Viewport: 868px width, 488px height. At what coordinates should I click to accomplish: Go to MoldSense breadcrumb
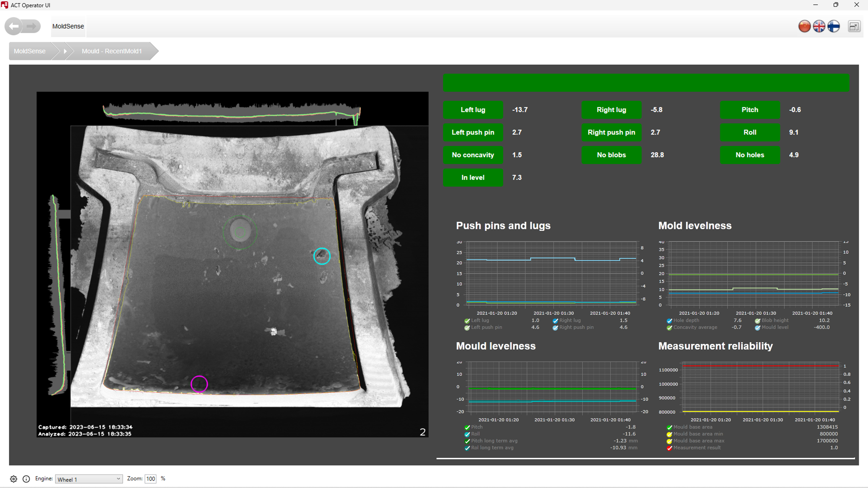(x=30, y=51)
